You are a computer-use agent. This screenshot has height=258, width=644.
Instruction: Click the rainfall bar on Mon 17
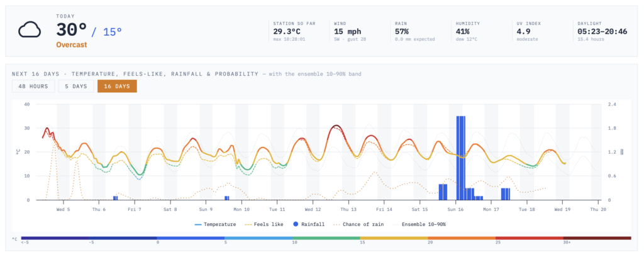coord(506,194)
